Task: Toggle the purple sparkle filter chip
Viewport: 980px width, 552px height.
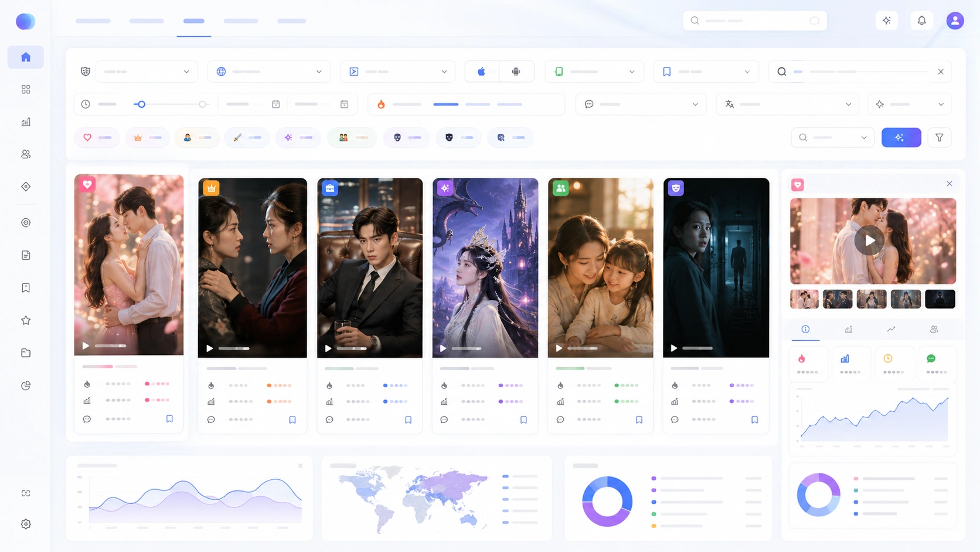Action: click(x=298, y=137)
